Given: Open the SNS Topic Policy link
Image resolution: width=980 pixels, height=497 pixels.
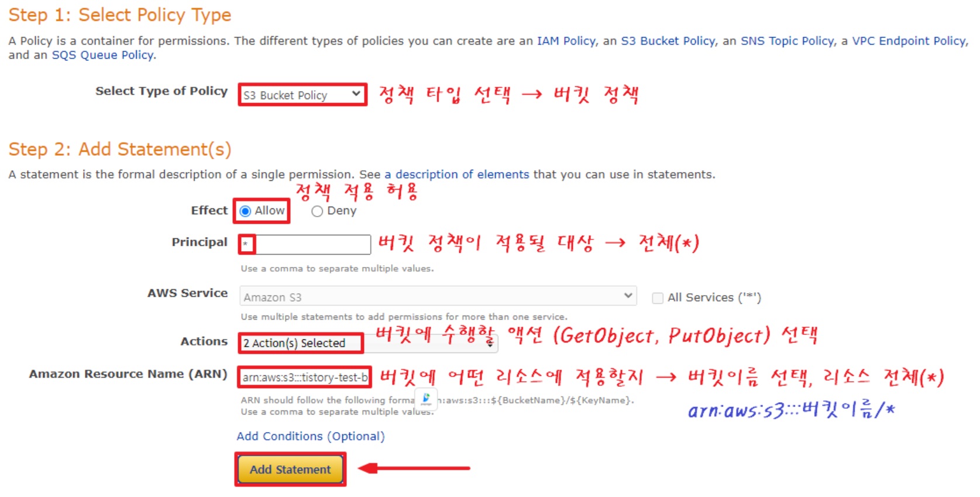Looking at the screenshot, I should click(x=788, y=41).
